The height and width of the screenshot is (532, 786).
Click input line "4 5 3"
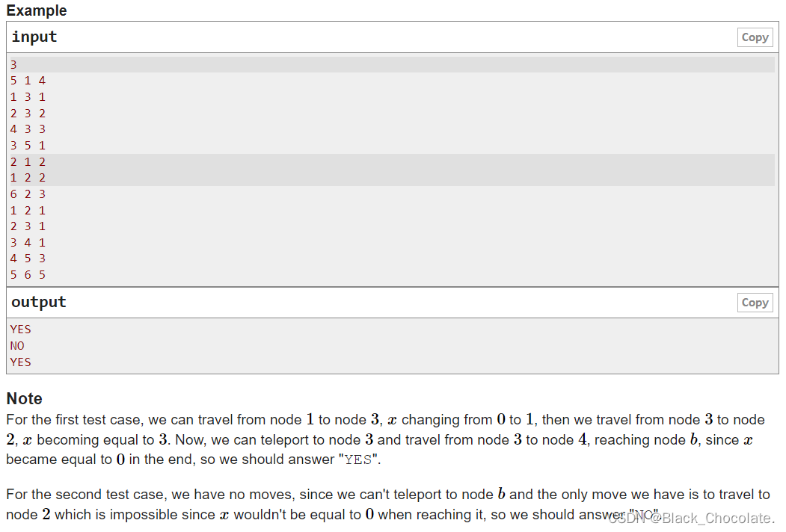[x=28, y=259]
